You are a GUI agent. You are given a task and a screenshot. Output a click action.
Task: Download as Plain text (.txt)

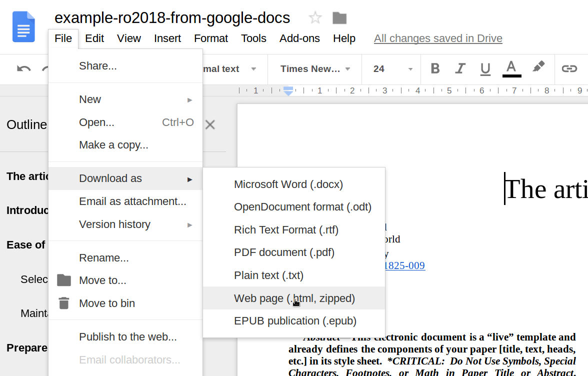[294, 275]
